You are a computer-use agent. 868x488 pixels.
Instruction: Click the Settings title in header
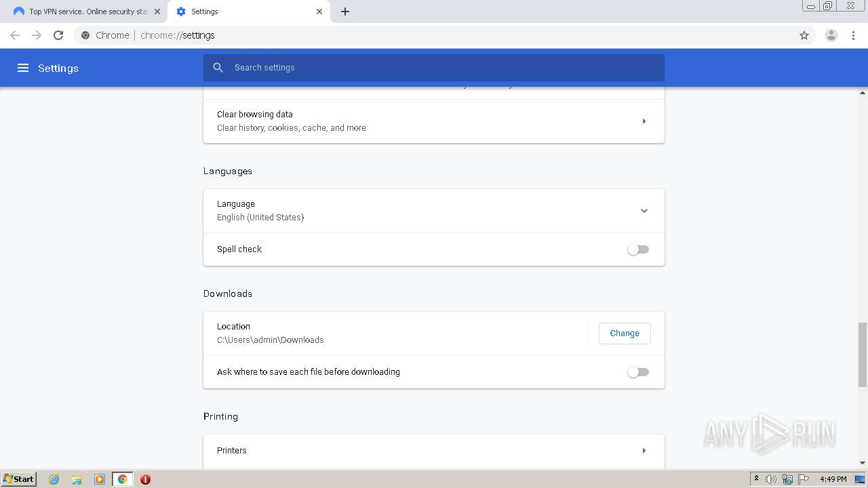pyautogui.click(x=58, y=68)
